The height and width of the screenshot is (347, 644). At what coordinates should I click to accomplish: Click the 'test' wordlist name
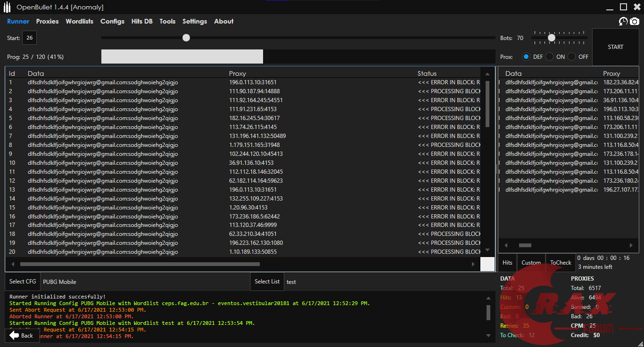(291, 282)
